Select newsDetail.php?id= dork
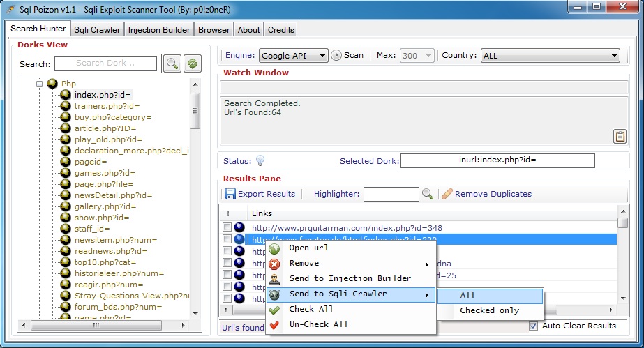This screenshot has height=348, width=644. (x=113, y=195)
